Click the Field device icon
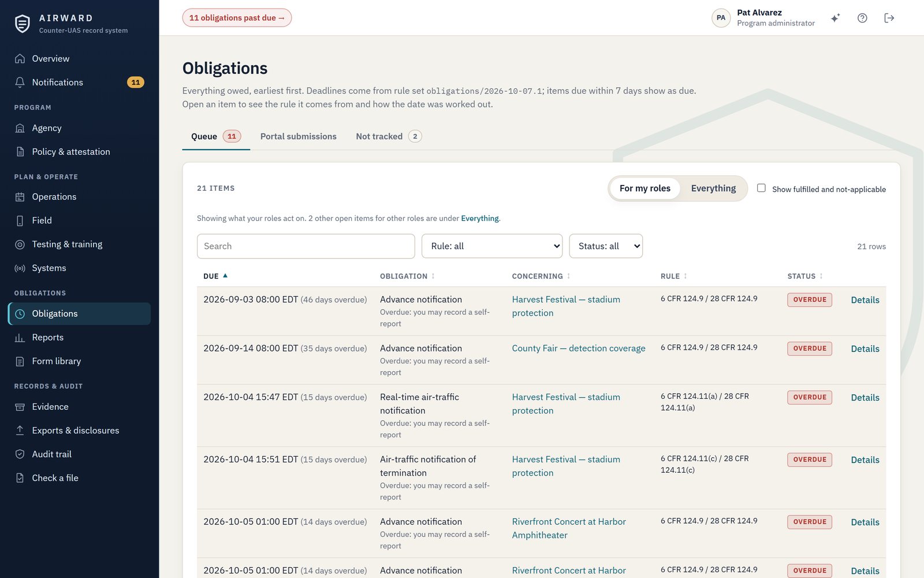This screenshot has height=578, width=924. click(20, 220)
